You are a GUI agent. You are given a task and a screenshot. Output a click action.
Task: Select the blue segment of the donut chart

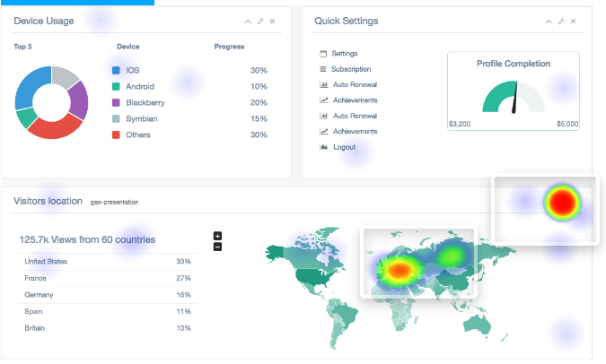coord(29,85)
